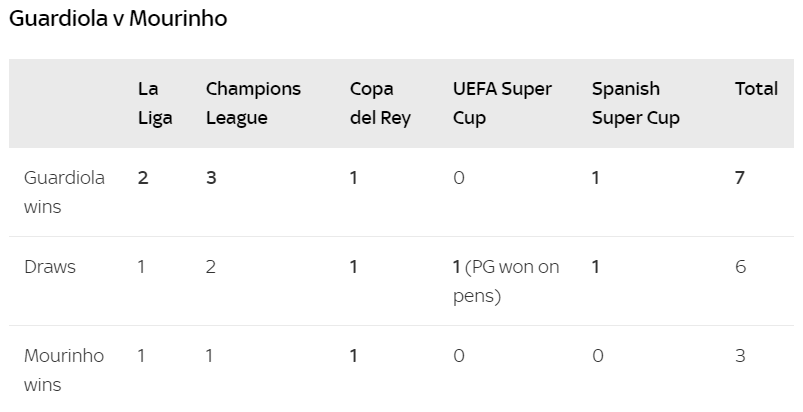Select Guardiola's La Liga wins value 2
The image size is (803, 412).
[x=143, y=178]
